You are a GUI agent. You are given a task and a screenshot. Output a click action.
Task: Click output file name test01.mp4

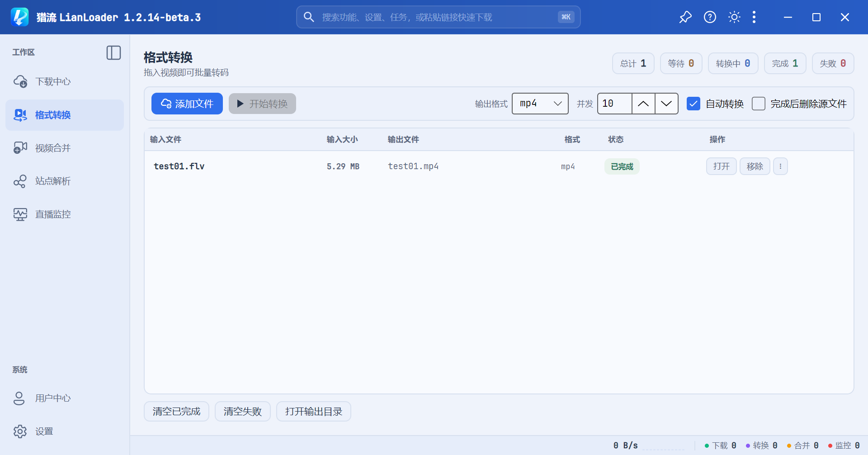413,166
